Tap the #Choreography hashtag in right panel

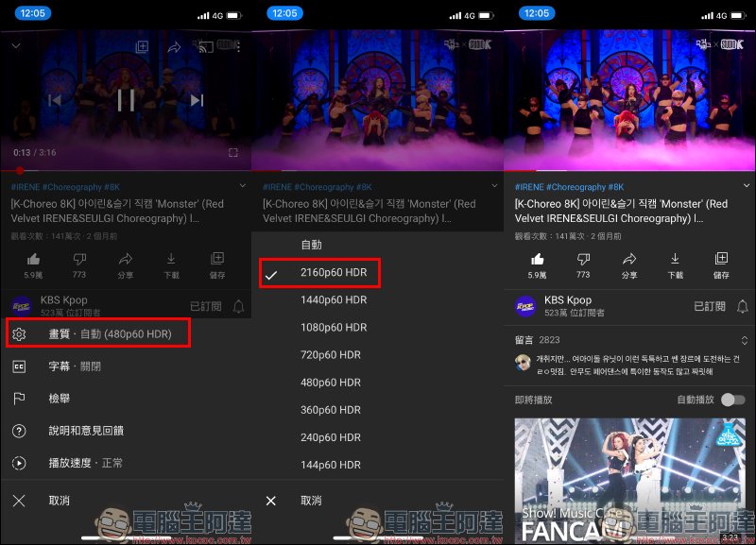[577, 187]
